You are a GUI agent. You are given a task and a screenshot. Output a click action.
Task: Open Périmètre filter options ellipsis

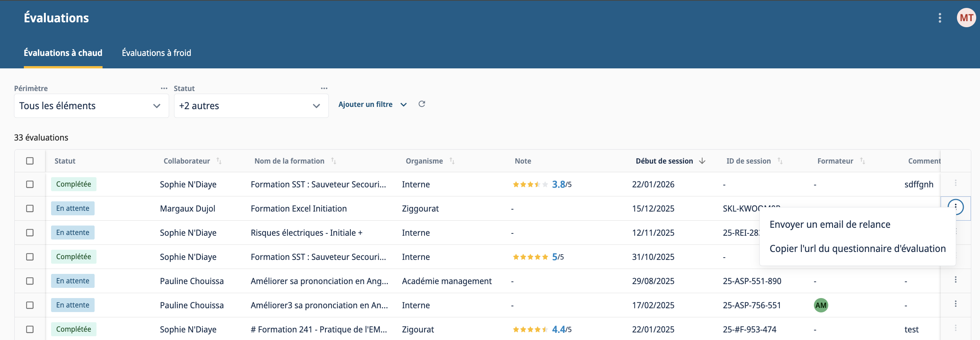point(164,88)
